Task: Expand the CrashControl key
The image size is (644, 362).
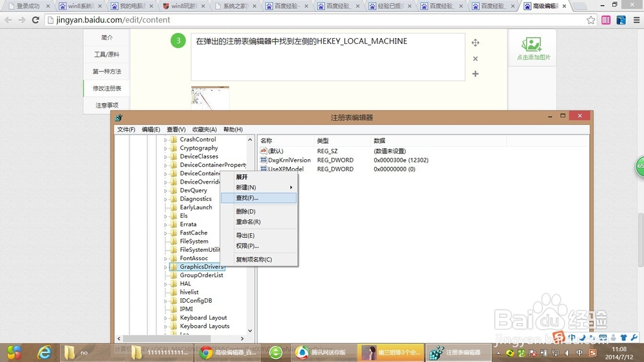Action: click(166, 140)
